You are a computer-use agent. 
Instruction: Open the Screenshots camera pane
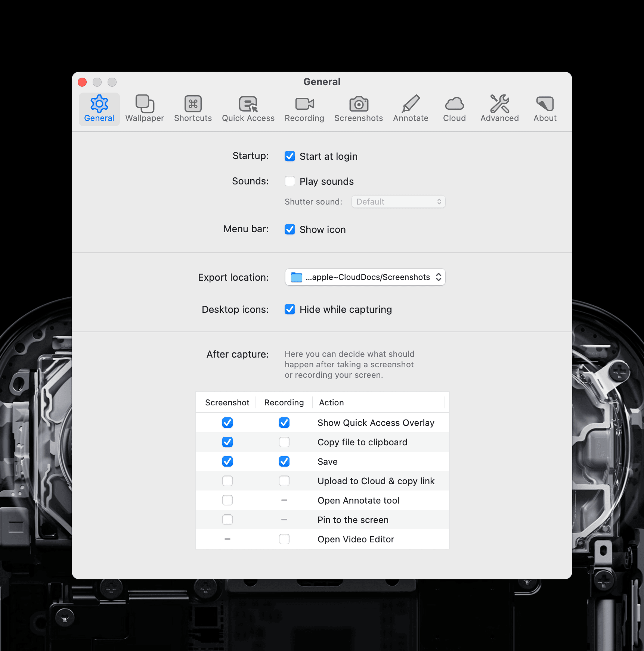[359, 109]
